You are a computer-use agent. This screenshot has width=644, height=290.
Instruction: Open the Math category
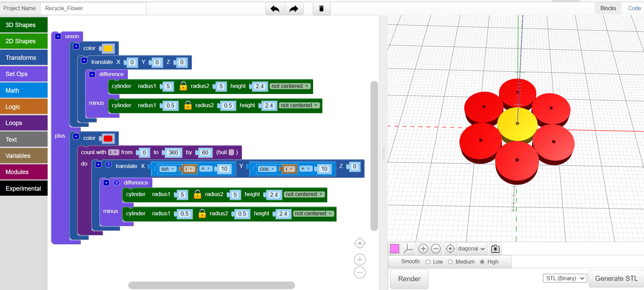click(24, 91)
